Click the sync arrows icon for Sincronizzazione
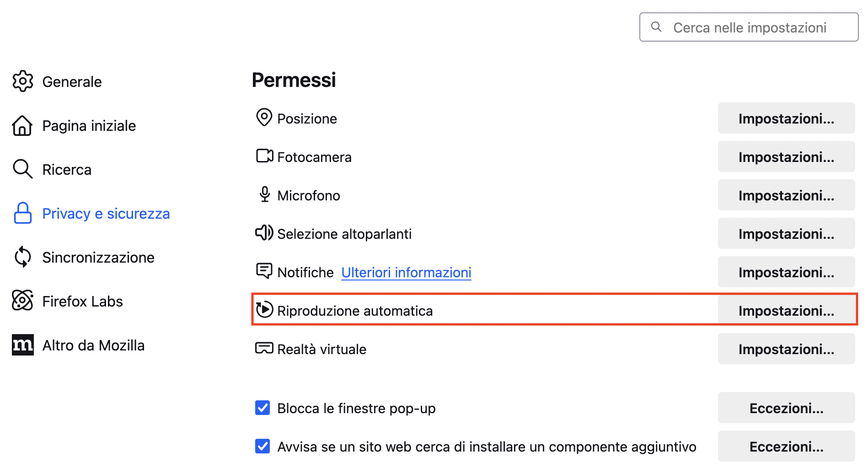This screenshot has width=868, height=474. (x=22, y=257)
